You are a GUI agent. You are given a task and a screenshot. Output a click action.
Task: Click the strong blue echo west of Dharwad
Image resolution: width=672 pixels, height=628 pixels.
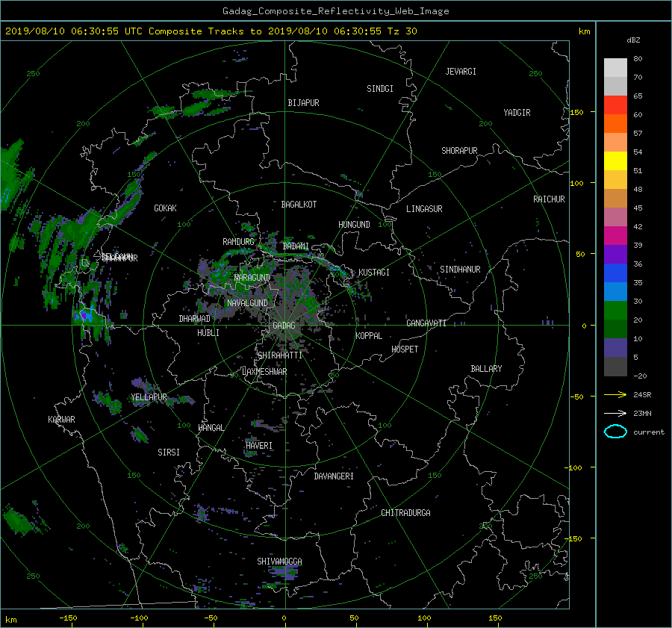click(x=84, y=316)
